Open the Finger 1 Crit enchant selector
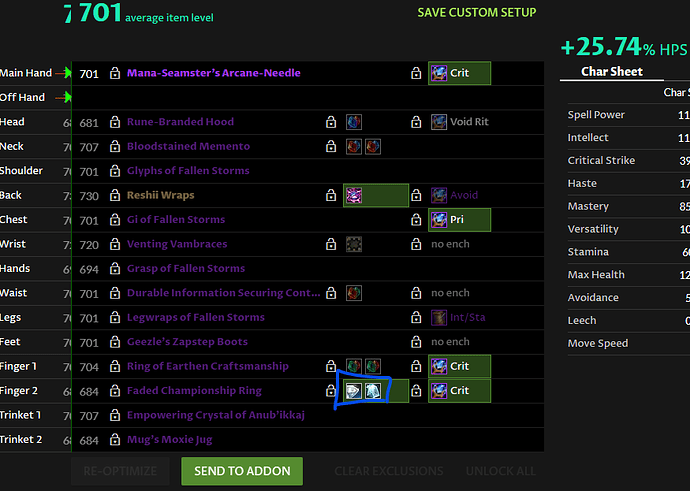The height and width of the screenshot is (491, 690). tap(459, 366)
